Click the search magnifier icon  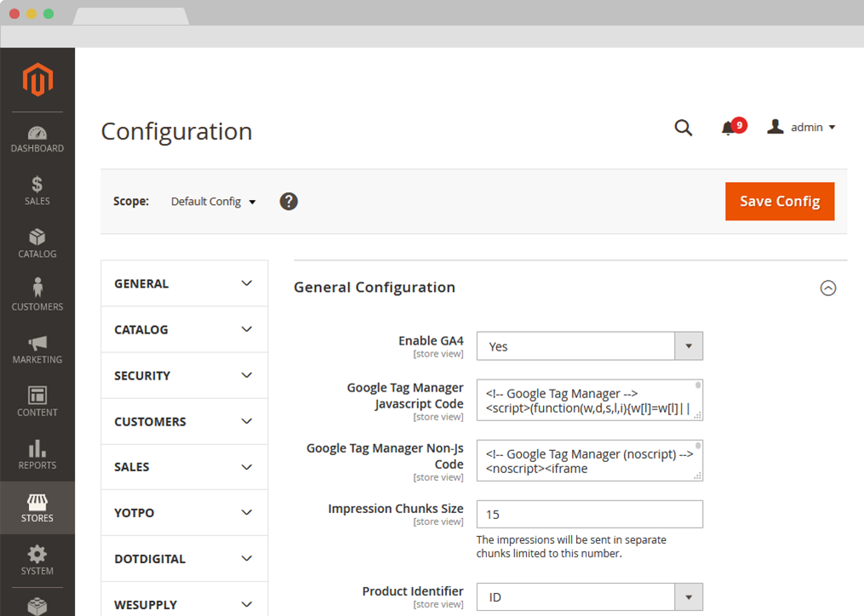coord(683,128)
